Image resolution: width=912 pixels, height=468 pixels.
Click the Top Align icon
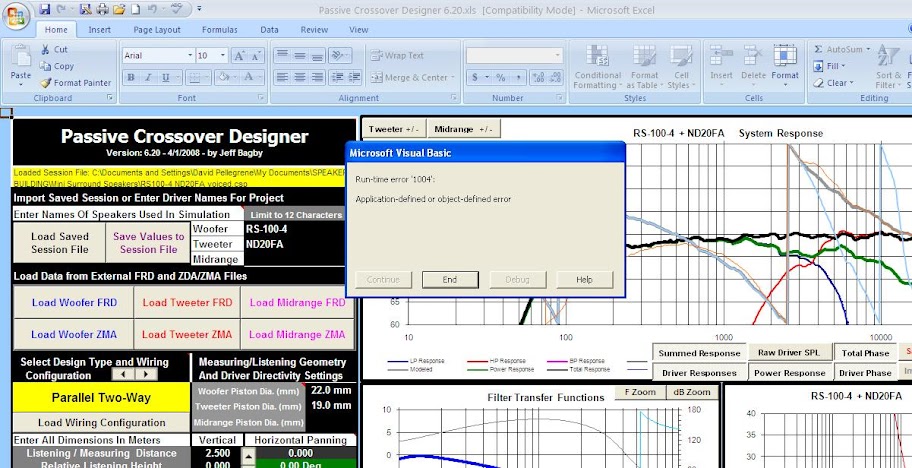282,55
